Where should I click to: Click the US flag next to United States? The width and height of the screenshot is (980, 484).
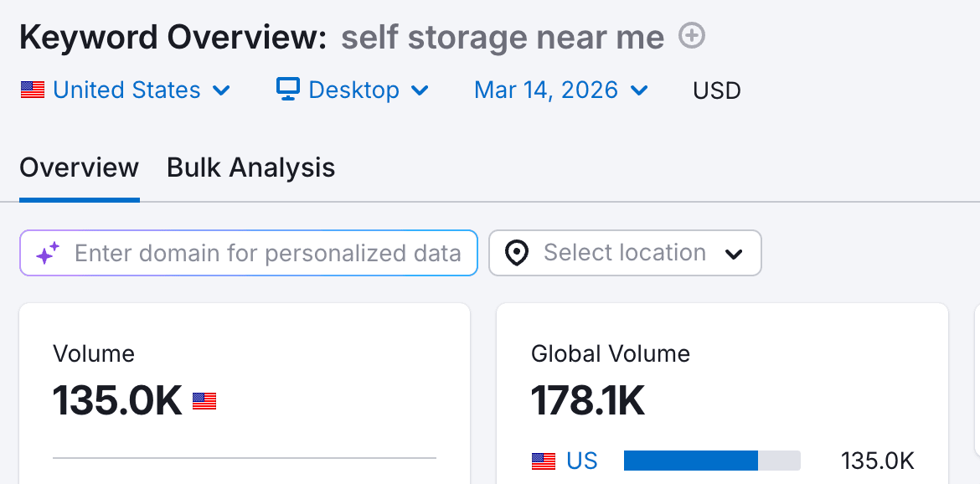33,90
